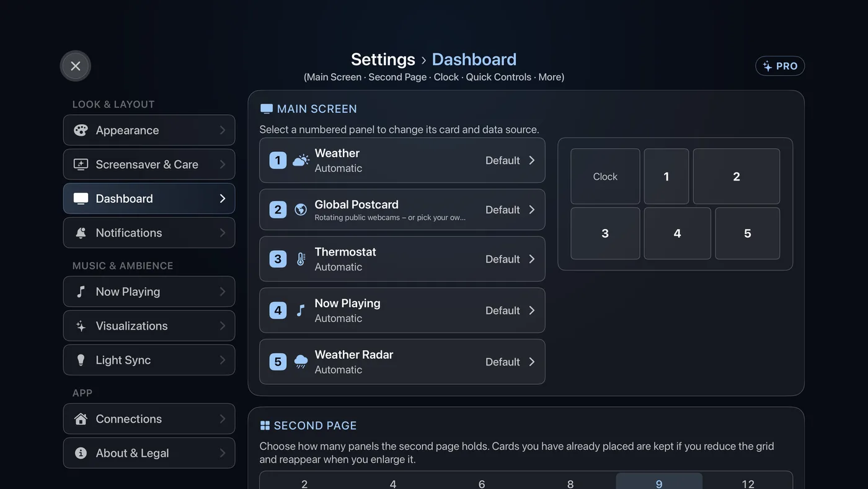868x489 pixels.
Task: Click the Settings breadcrumb in the header
Action: point(383,60)
